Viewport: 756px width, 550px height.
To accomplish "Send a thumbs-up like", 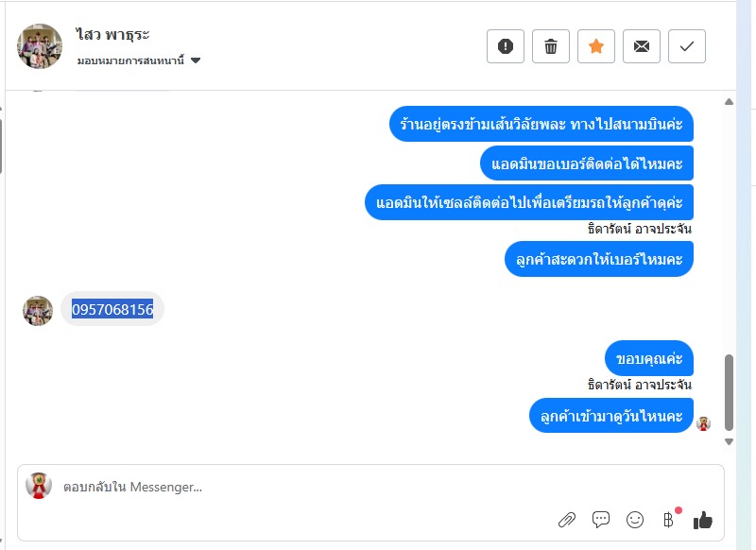I will [x=702, y=519].
